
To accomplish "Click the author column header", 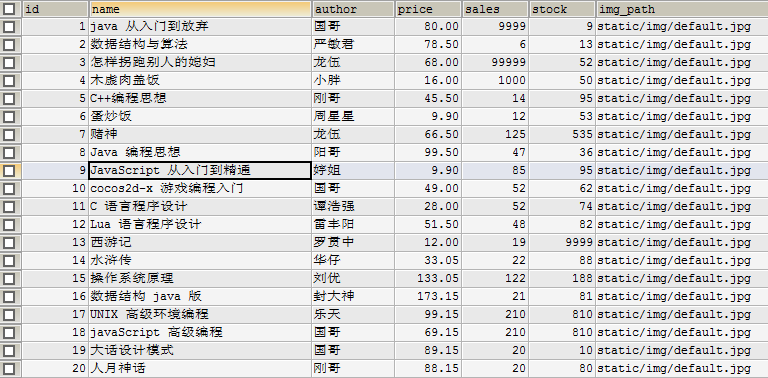I will tap(353, 9).
